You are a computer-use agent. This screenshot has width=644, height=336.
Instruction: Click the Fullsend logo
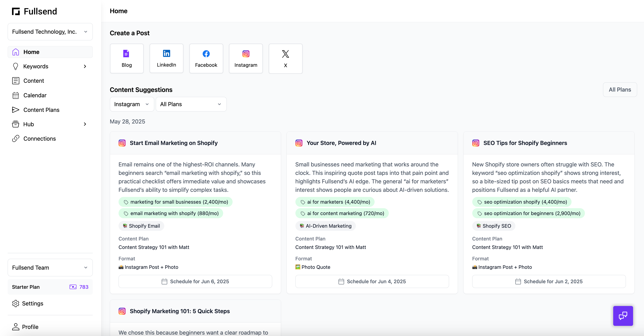[x=16, y=11]
